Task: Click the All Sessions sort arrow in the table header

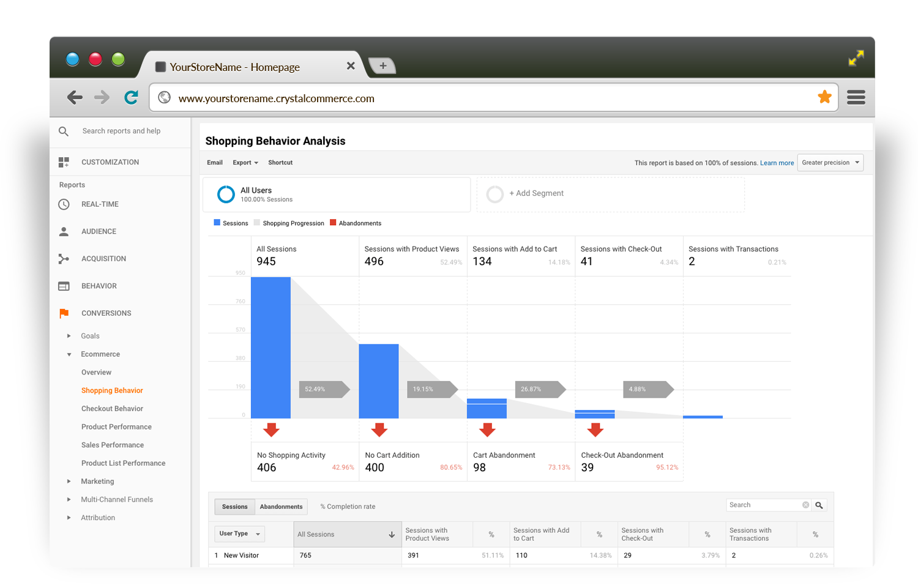Action: (392, 535)
